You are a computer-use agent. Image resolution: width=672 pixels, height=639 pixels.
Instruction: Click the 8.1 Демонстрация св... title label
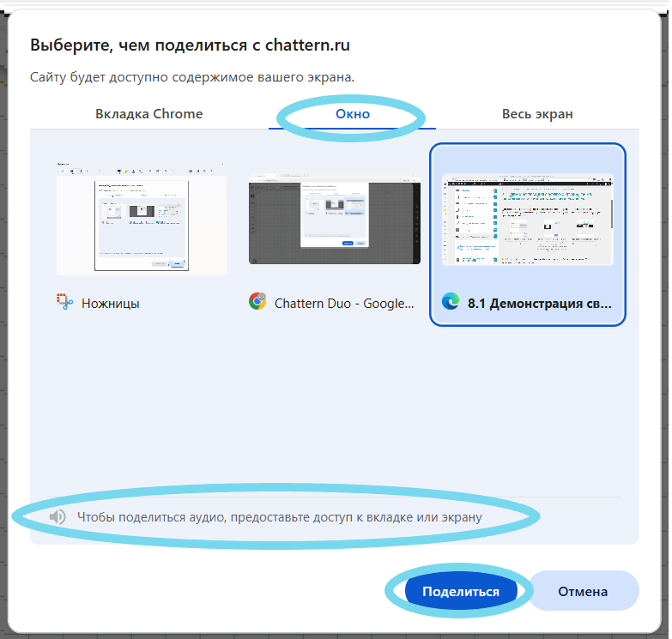540,303
